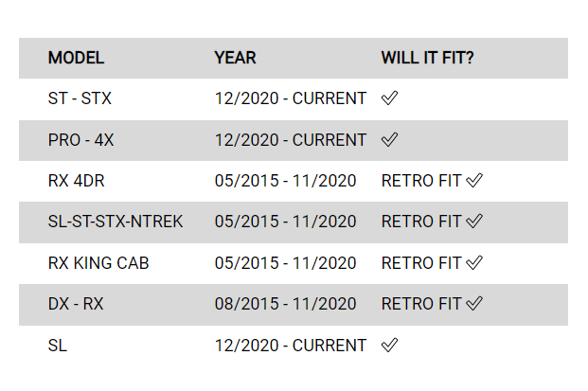588x391 pixels.
Task: Click the YEAR column header
Action: (x=235, y=58)
